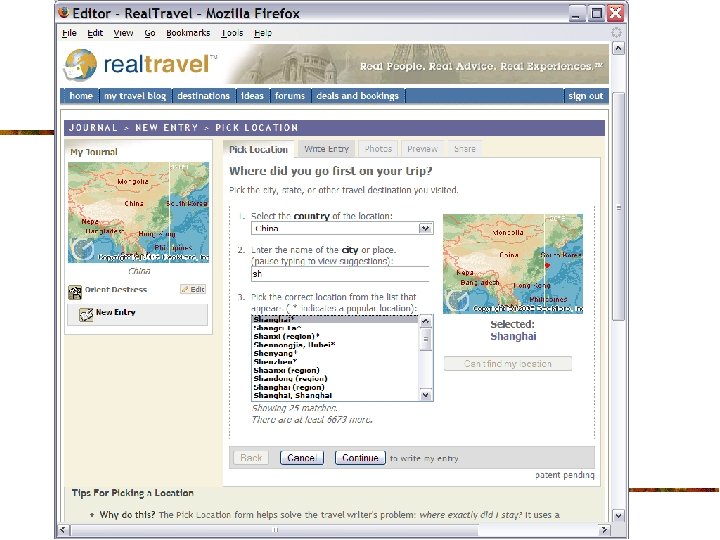This screenshot has height=540, width=720.
Task: Click the location list scroll down arrow
Action: coord(426,395)
